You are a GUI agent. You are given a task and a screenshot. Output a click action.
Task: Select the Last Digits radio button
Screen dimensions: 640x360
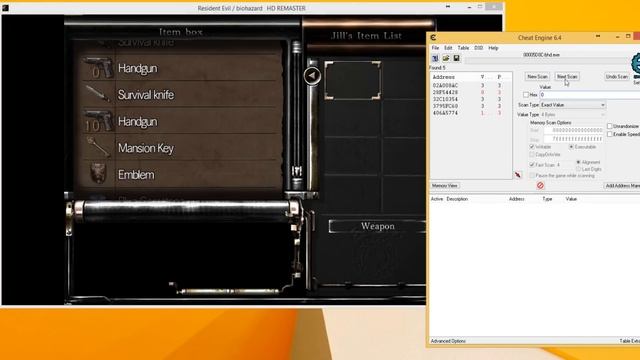tap(578, 169)
